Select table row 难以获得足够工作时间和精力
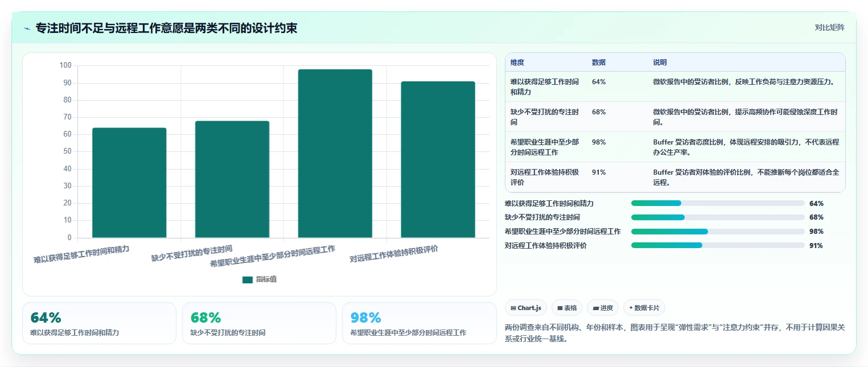Viewport: 868px width, 367px height. point(675,86)
